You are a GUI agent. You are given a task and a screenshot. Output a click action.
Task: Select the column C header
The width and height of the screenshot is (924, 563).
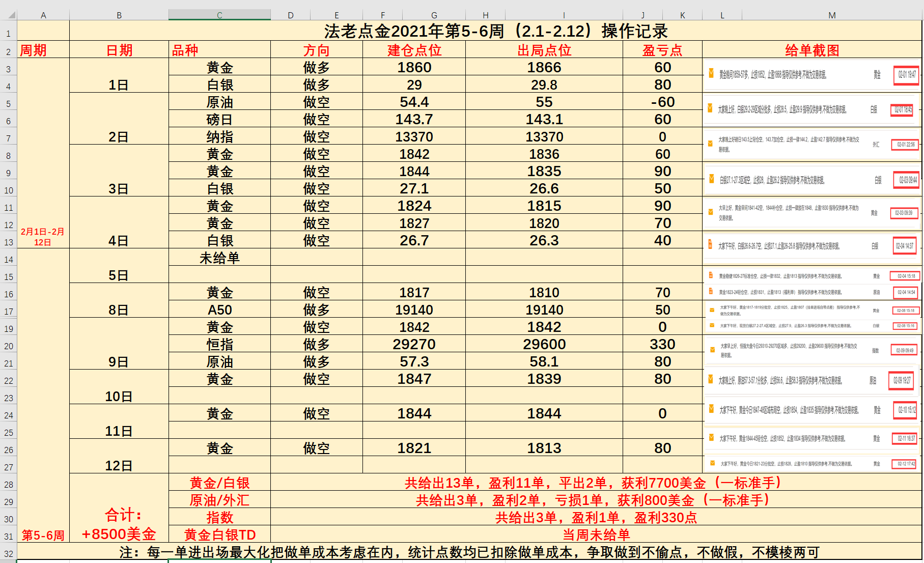tap(219, 15)
